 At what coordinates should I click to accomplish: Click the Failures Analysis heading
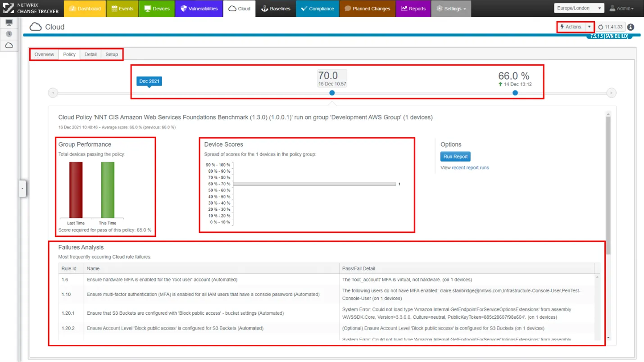(x=81, y=247)
